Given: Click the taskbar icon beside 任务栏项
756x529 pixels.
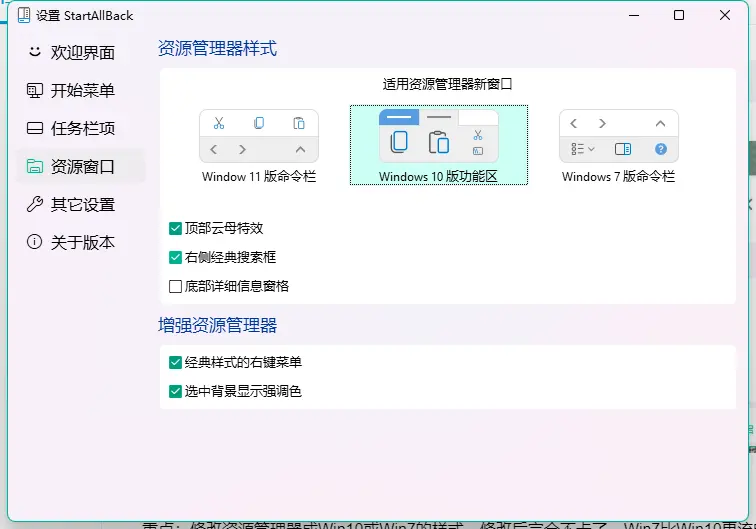Looking at the screenshot, I should pyautogui.click(x=35, y=128).
